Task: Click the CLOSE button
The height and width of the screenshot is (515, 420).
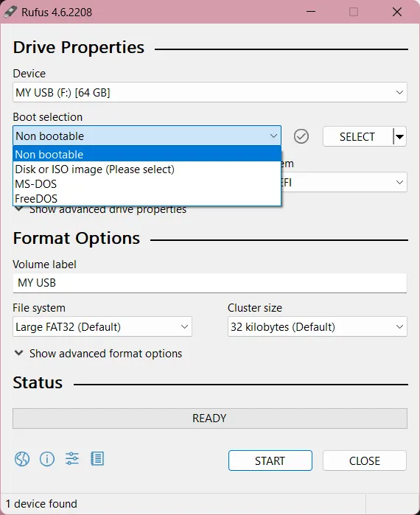Action: pyautogui.click(x=365, y=460)
